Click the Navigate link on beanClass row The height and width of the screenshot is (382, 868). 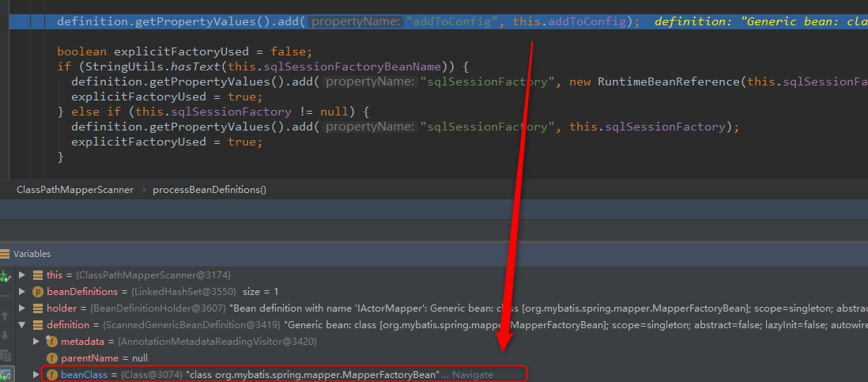[x=472, y=375]
